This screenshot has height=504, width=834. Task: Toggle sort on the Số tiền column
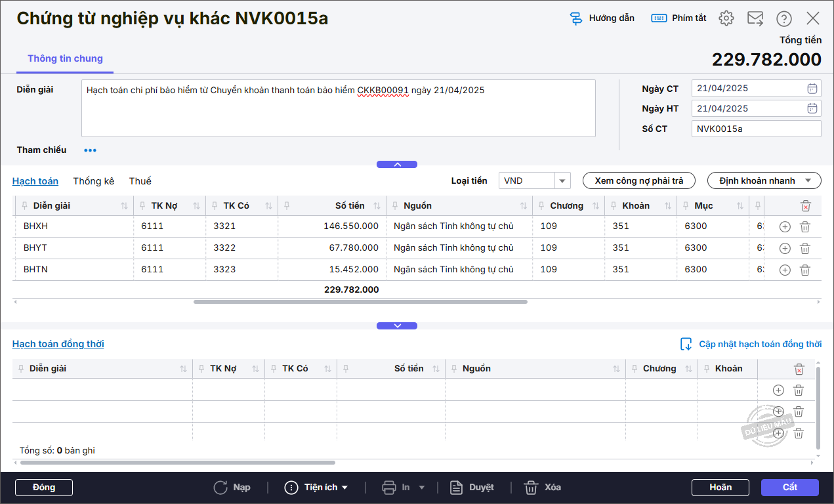coord(377,206)
